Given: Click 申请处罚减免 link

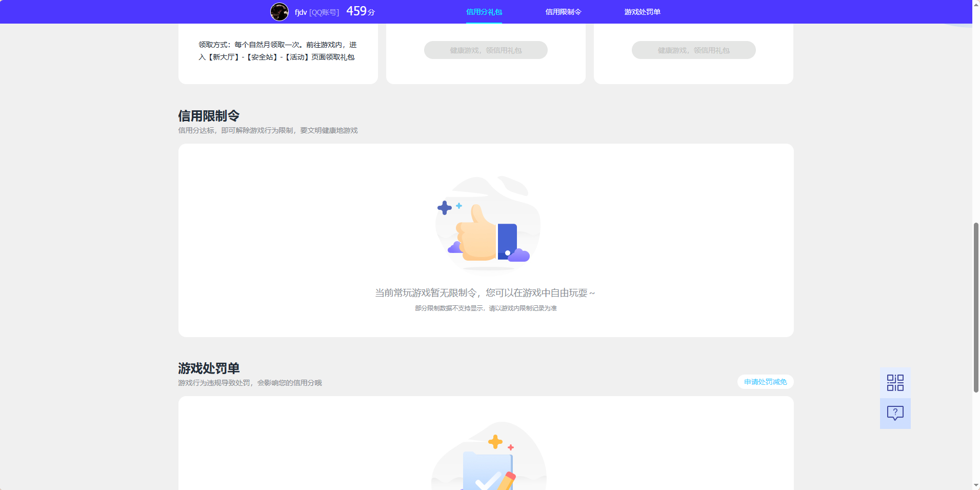Looking at the screenshot, I should coord(765,382).
